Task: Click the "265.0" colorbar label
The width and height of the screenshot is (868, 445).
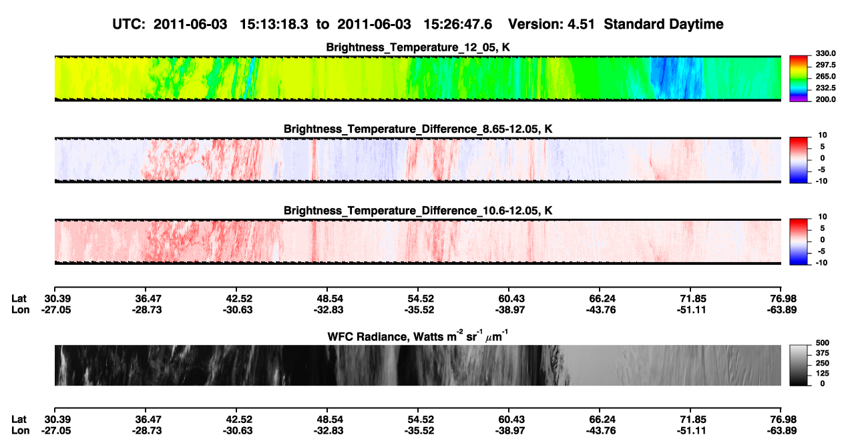Action: click(827, 77)
